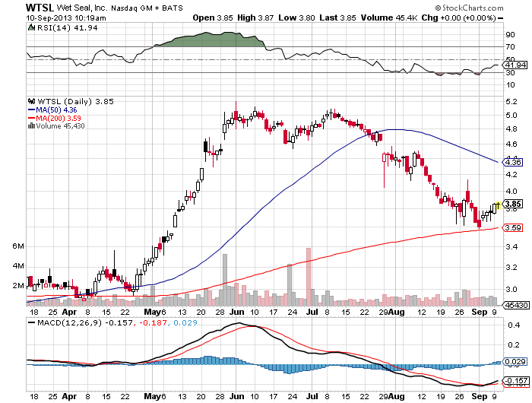Image resolution: width=532 pixels, height=403 pixels.
Task: Click the 5.2 price axis label
Action: tap(511, 102)
